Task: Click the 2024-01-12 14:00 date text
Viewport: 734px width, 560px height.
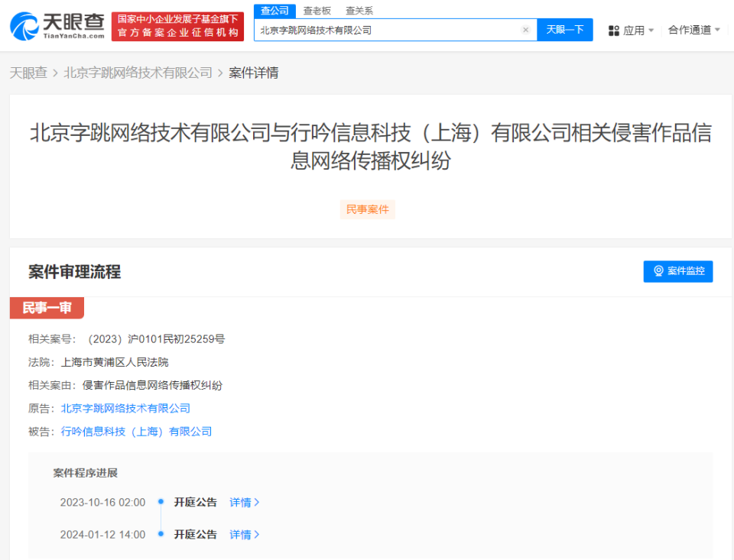Action: pyautogui.click(x=102, y=535)
